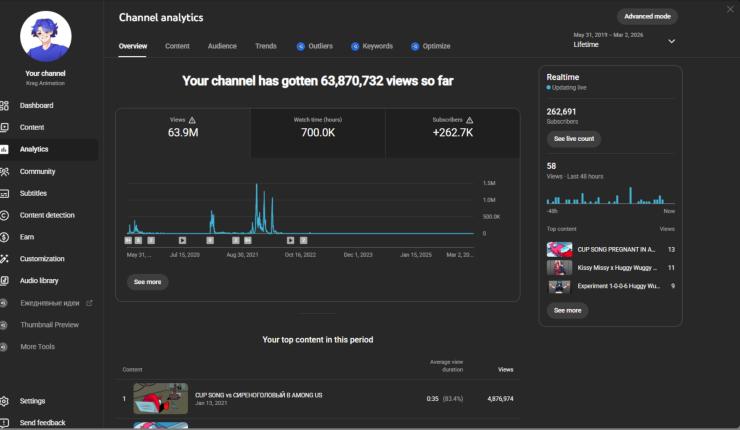Click See more under the views chart
Screen dimensions: 740x430
pyautogui.click(x=147, y=282)
